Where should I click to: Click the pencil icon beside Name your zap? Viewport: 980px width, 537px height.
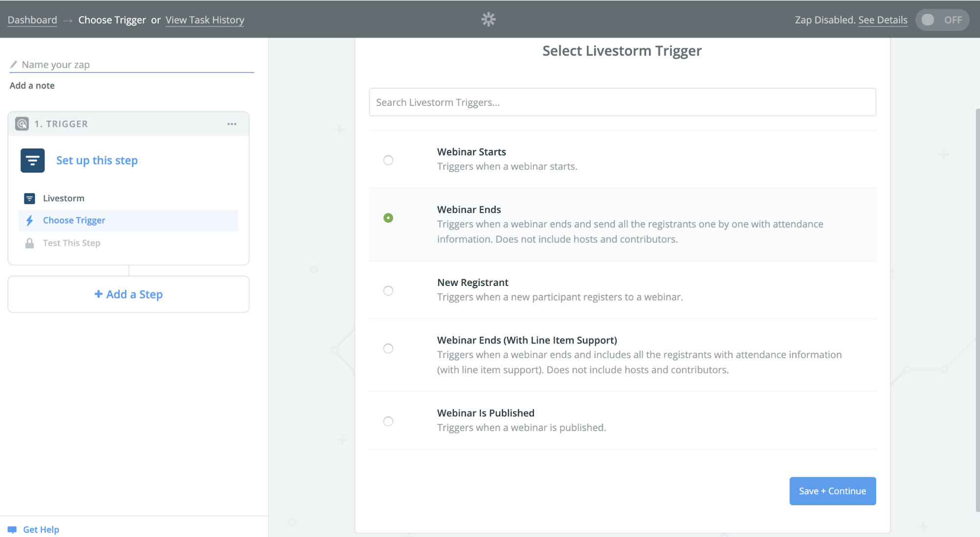14,64
